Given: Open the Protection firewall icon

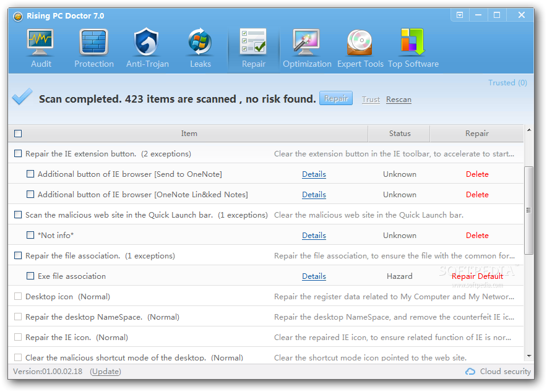Looking at the screenshot, I should (x=93, y=42).
